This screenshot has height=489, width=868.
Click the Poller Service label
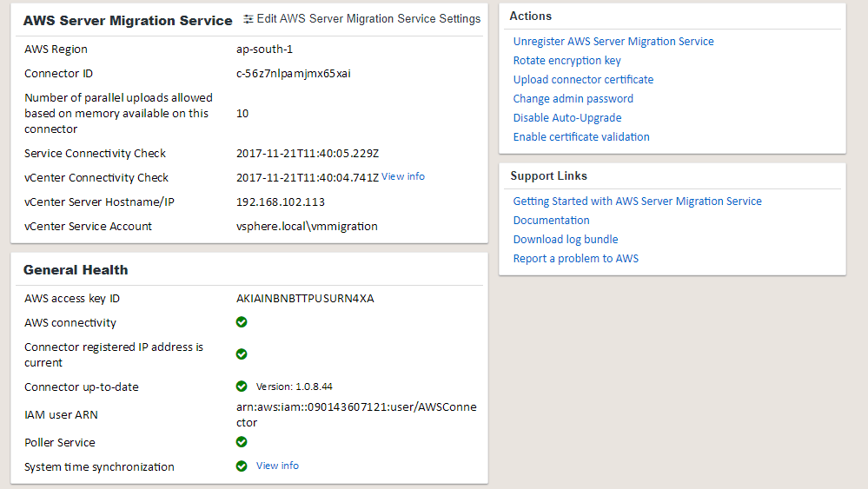point(60,443)
